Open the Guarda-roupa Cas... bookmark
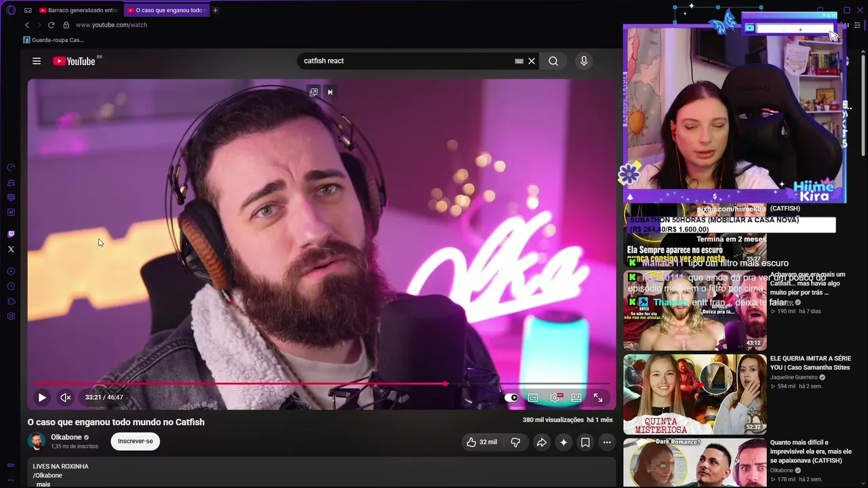Screen dimensions: 868x488 tap(54, 40)
